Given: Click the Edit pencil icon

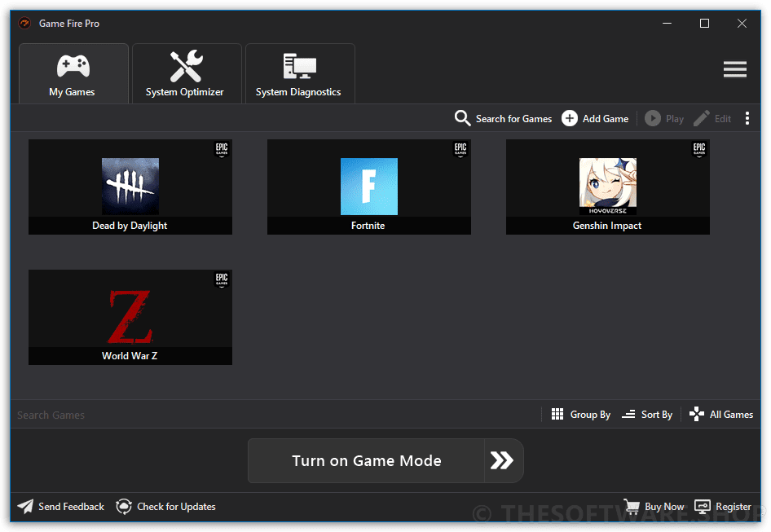Looking at the screenshot, I should point(702,118).
